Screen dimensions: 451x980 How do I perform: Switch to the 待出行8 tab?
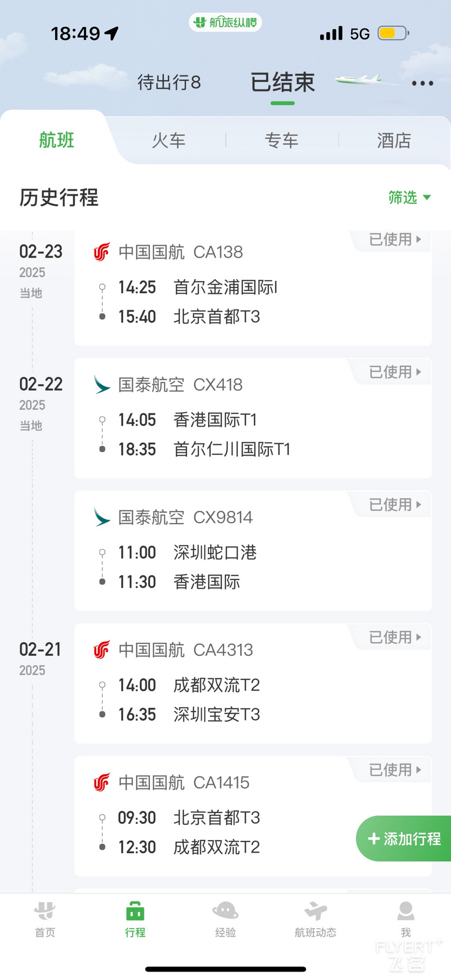(169, 83)
